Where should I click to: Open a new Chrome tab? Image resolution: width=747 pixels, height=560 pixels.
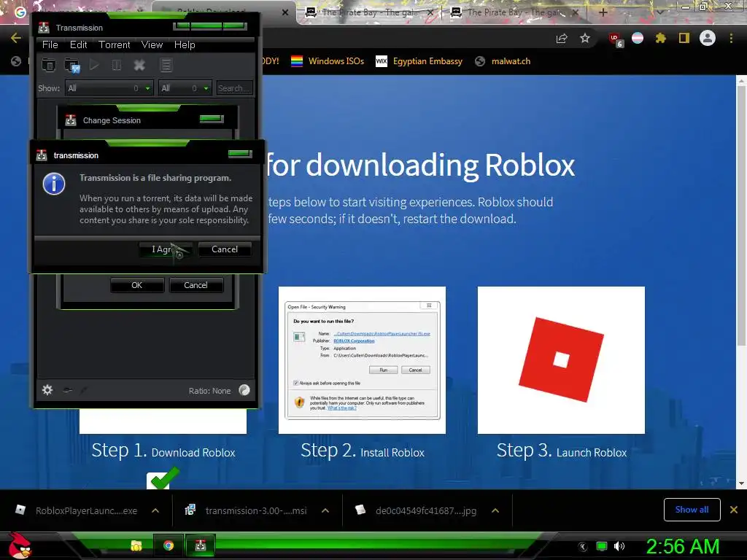click(603, 12)
